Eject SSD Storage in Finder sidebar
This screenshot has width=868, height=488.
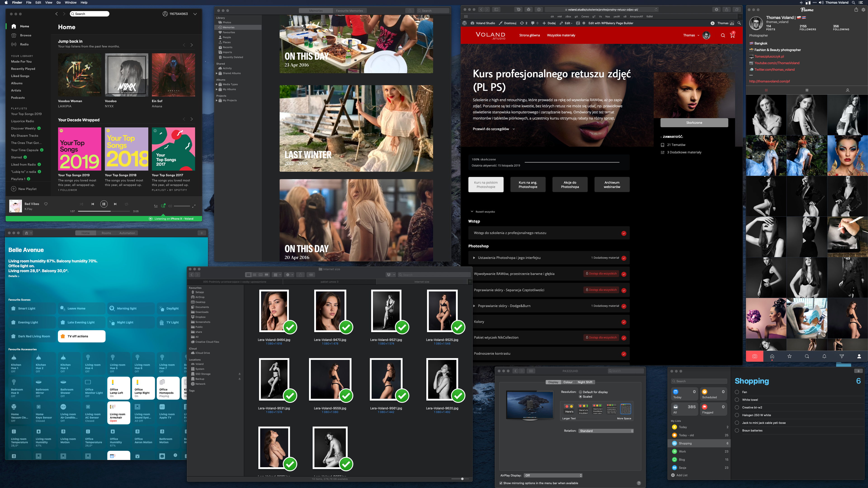click(x=240, y=374)
